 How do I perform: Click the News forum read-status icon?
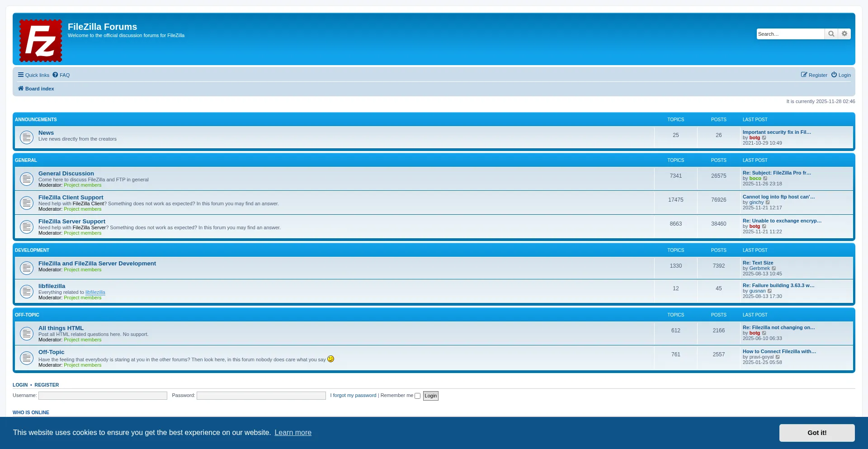point(27,137)
